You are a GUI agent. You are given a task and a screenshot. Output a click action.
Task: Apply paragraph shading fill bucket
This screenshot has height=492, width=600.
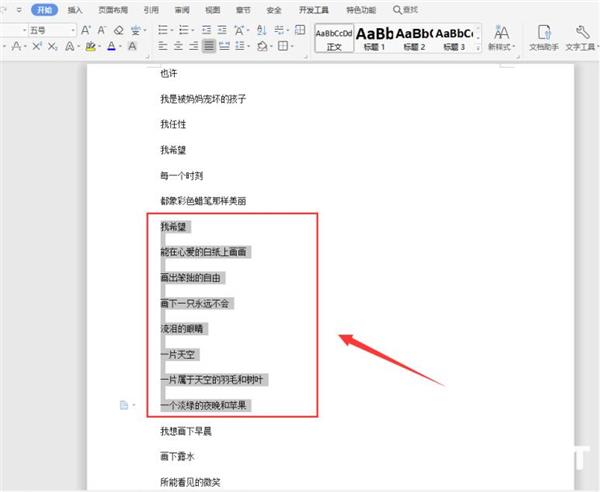click(x=262, y=46)
